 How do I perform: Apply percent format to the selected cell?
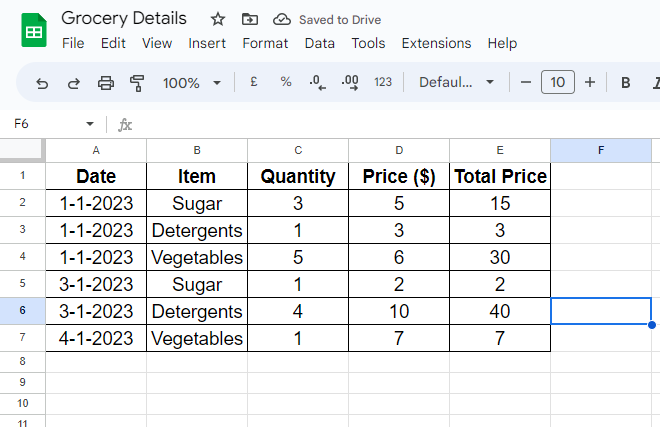(286, 82)
